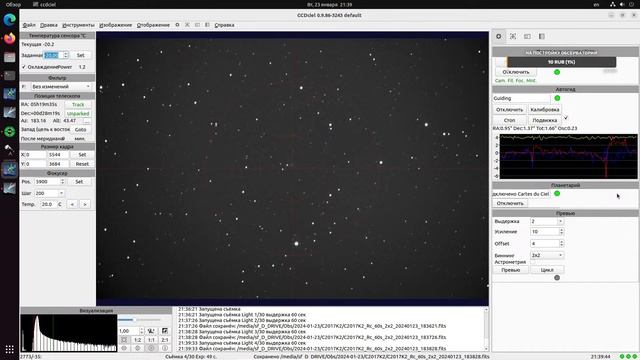Viewport: 640px width, 360px height.
Task: Open the terminal from the dock
Action: [9, 76]
